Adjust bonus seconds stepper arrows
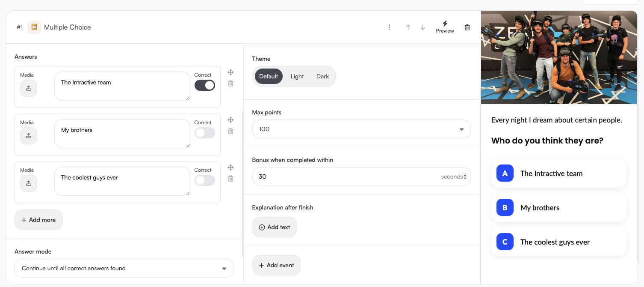 pos(465,176)
